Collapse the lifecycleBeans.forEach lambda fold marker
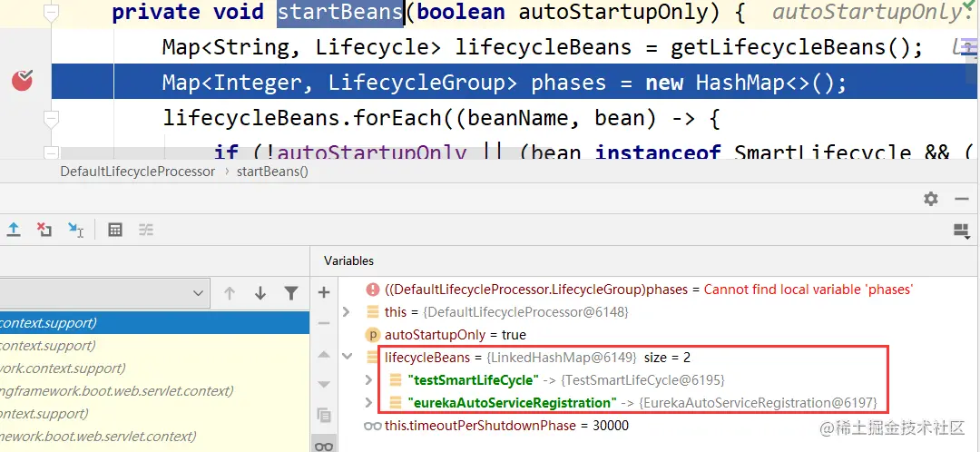 (51, 118)
